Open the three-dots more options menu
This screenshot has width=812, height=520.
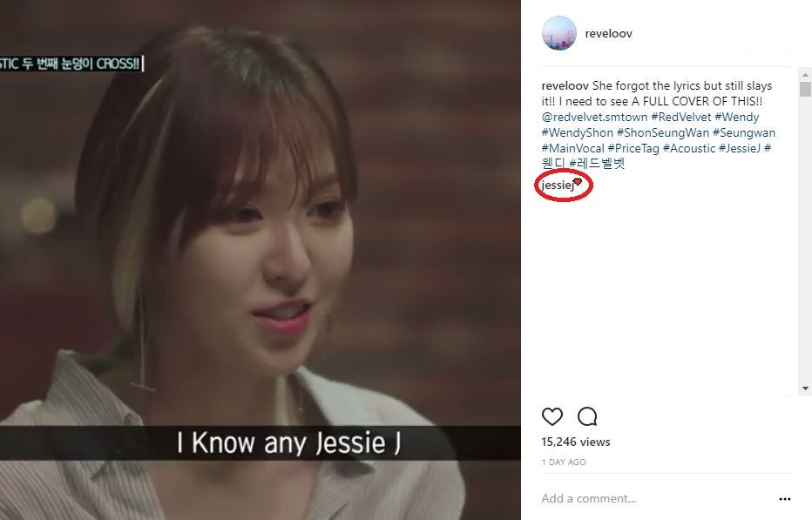[784, 499]
